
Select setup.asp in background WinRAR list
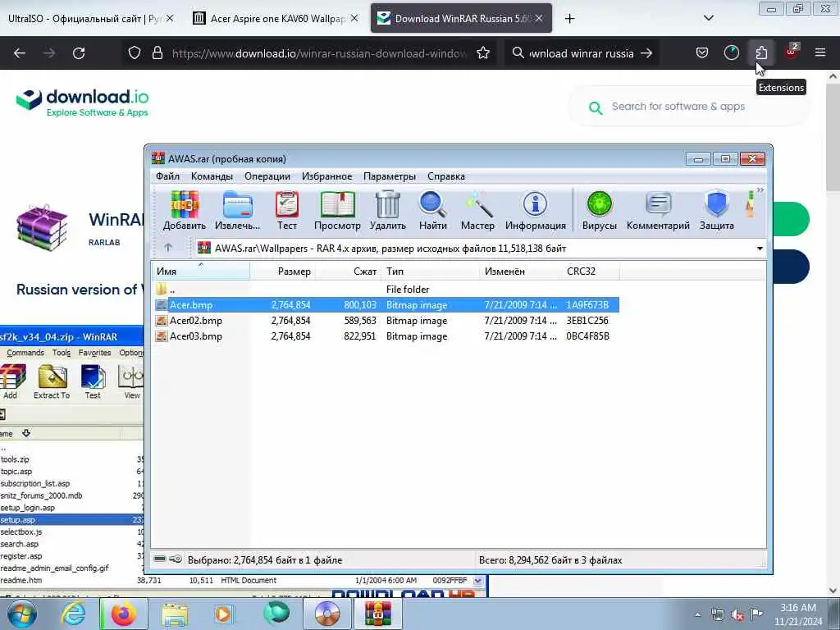[x=72, y=519]
